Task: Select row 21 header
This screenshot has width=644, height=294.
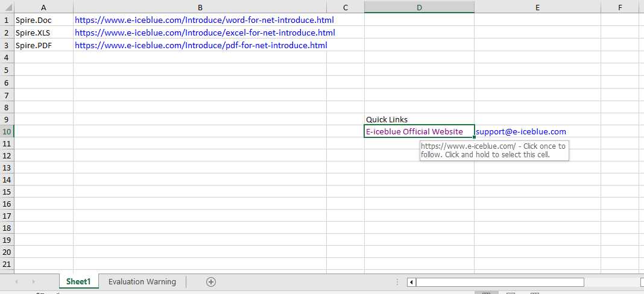Action: click(7, 264)
